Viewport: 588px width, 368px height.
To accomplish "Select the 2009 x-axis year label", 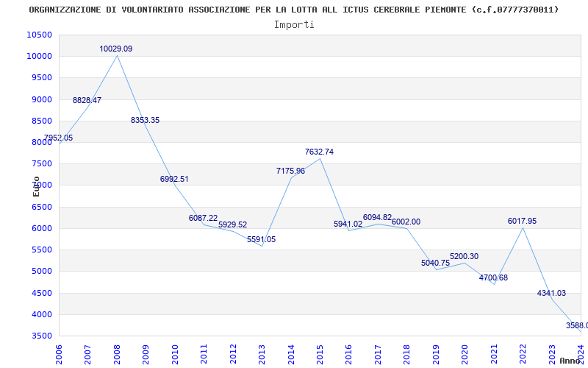I will click(146, 354).
